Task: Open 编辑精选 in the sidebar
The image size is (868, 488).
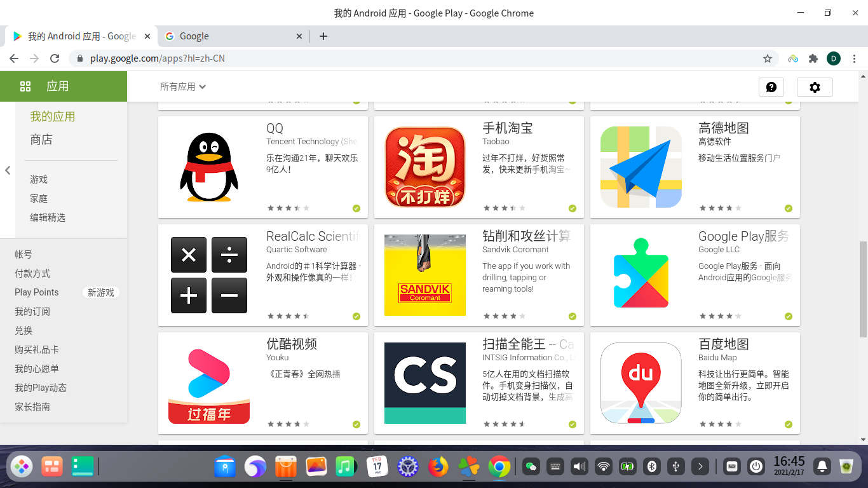Action: click(x=48, y=217)
